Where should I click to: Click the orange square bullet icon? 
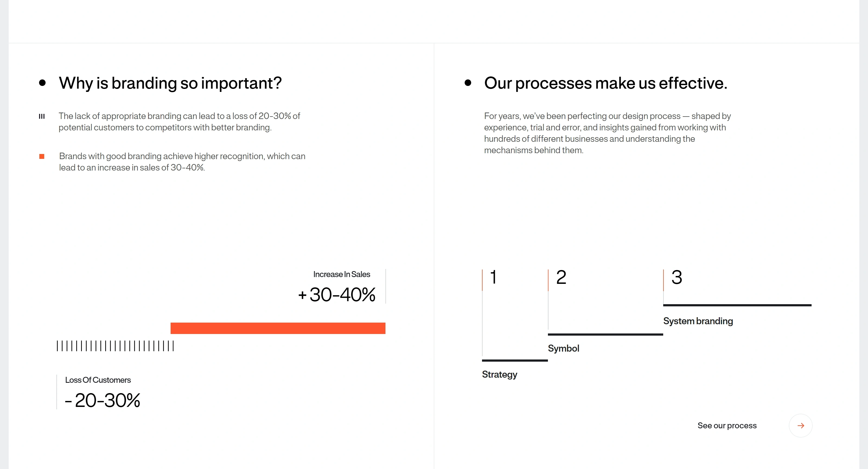(42, 156)
